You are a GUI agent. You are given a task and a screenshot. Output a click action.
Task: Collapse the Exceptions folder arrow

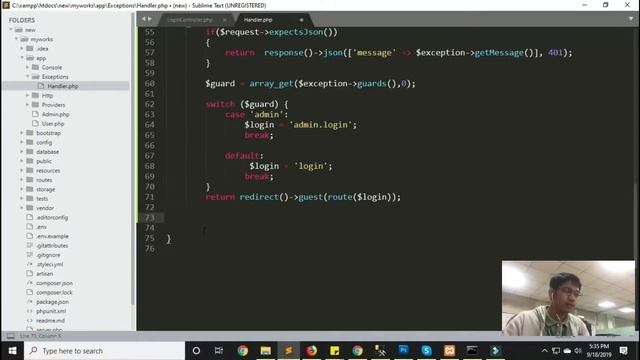[28, 77]
